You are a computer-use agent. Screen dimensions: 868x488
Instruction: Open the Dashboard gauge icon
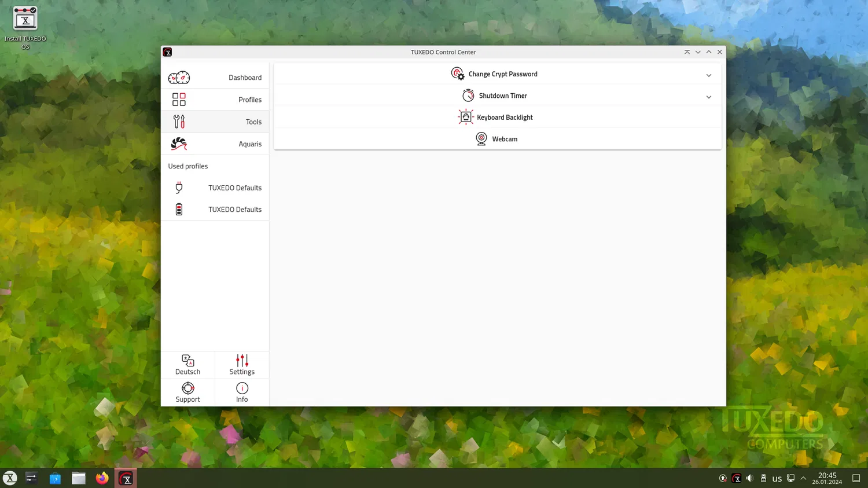coord(179,78)
